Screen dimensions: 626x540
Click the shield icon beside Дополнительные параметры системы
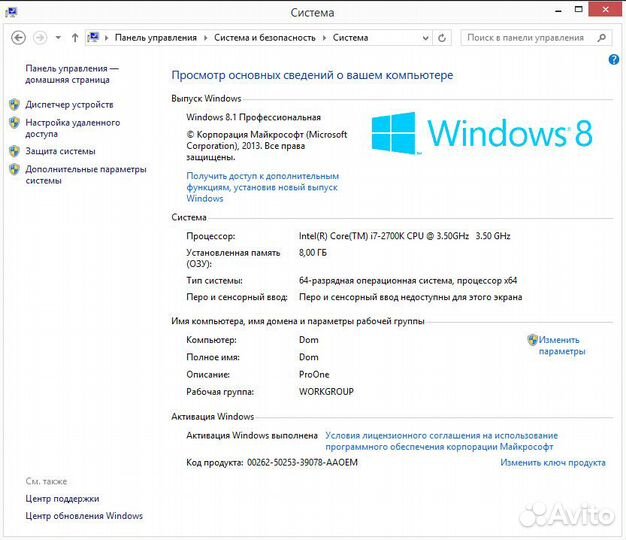pyautogui.click(x=14, y=169)
